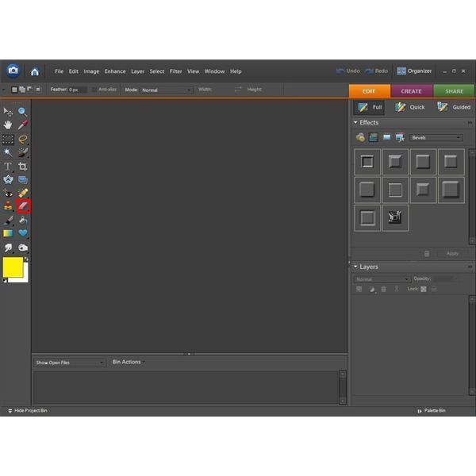This screenshot has width=476, height=476.
Task: Open the Filter menu
Action: 175,71
